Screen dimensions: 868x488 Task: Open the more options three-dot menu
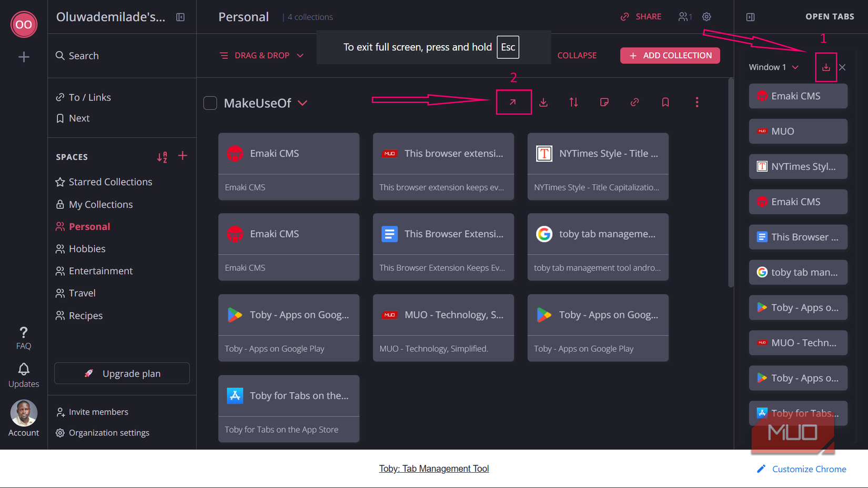697,102
